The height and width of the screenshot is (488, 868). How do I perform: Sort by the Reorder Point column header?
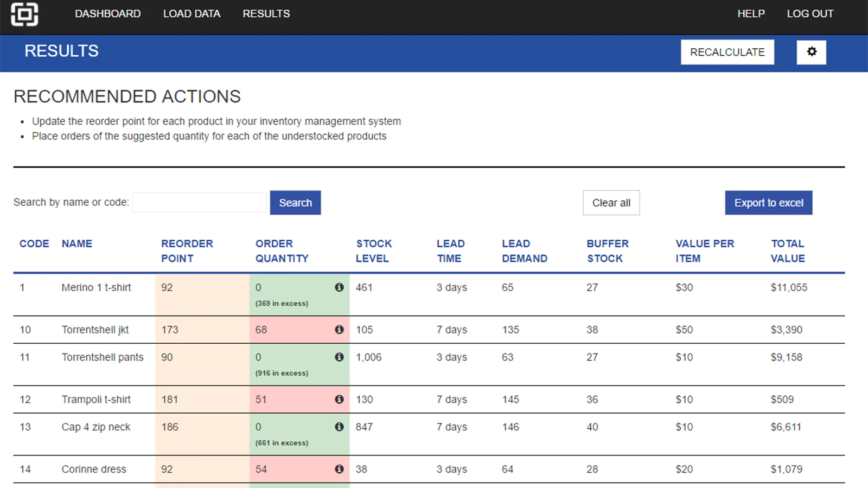(x=187, y=251)
